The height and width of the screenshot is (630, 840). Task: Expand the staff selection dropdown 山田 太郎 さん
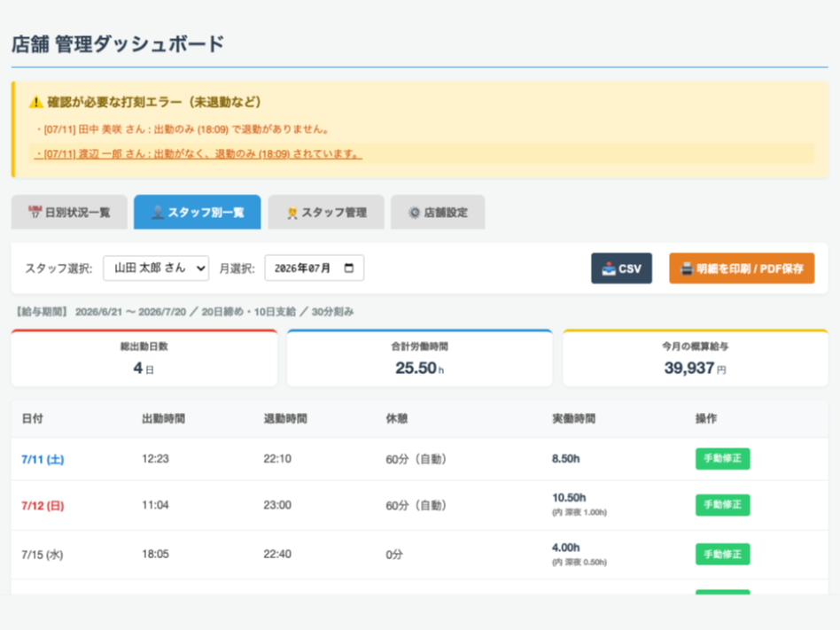[x=156, y=268]
